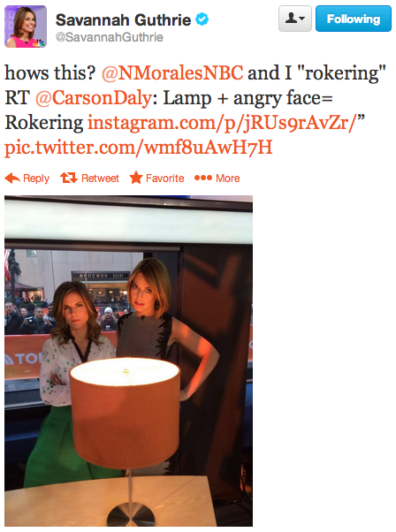The width and height of the screenshot is (396, 532).
Task: Open the pic.twitter.com/wmf8uAwH7H link
Action: (x=139, y=148)
